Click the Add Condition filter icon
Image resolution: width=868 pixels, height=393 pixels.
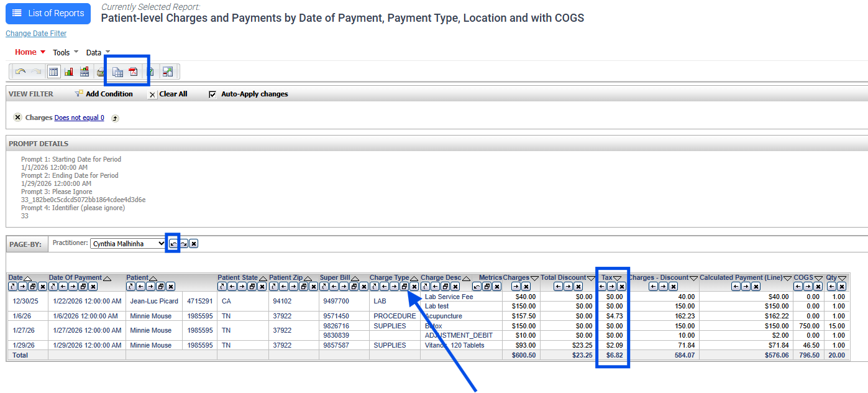79,94
